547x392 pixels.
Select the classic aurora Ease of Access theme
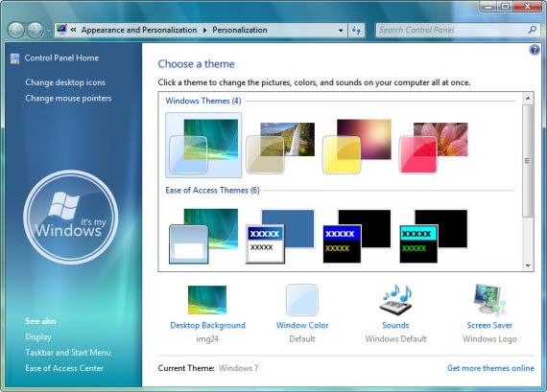pyautogui.click(x=203, y=236)
